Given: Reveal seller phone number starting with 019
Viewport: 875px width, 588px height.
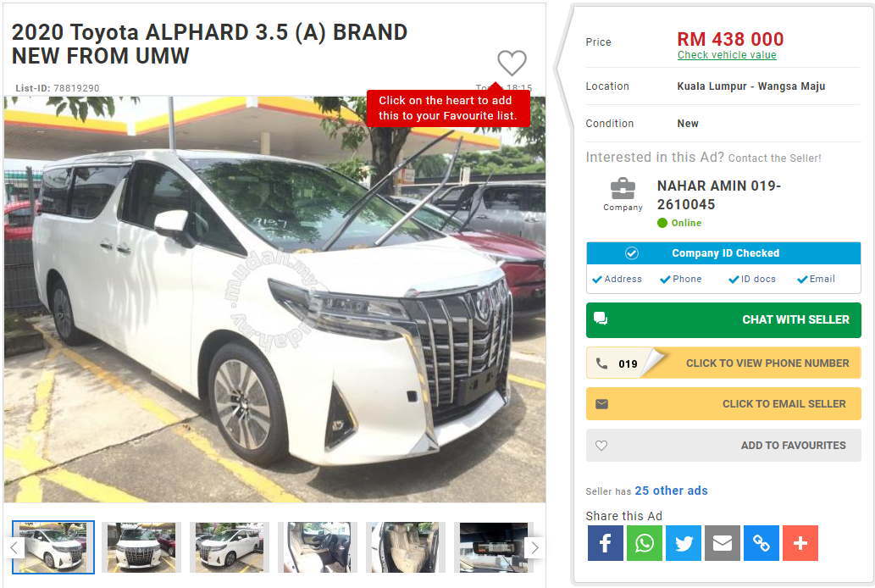Looking at the screenshot, I should coord(723,363).
